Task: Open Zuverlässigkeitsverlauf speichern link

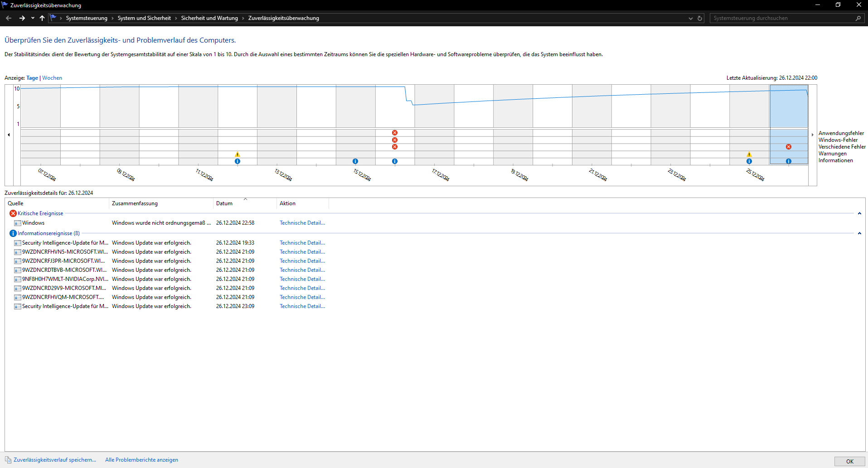Action: tap(55, 460)
